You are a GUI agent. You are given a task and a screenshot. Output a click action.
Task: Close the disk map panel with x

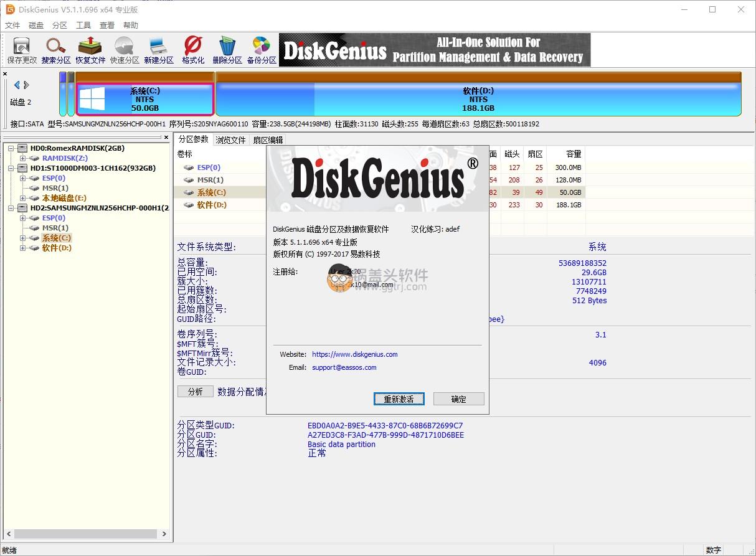point(6,74)
